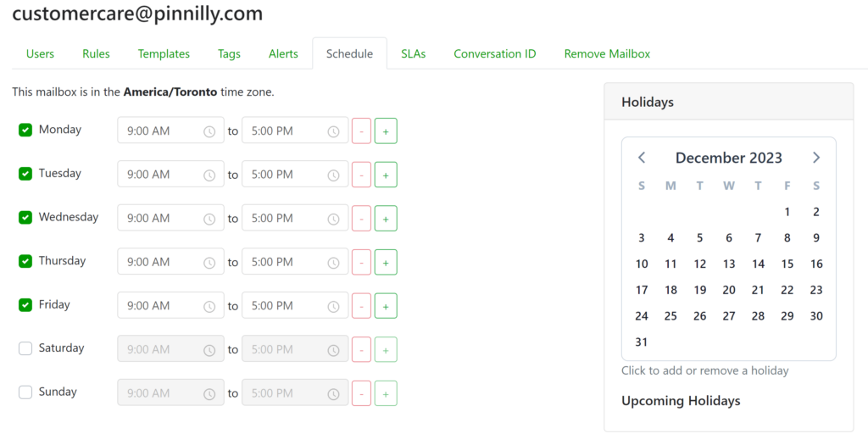Select December 20 in Holidays calendar
This screenshot has width=868, height=445.
[729, 290]
